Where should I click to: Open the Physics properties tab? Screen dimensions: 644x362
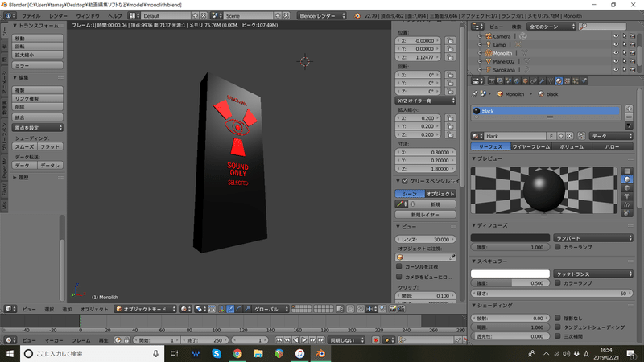point(584,81)
